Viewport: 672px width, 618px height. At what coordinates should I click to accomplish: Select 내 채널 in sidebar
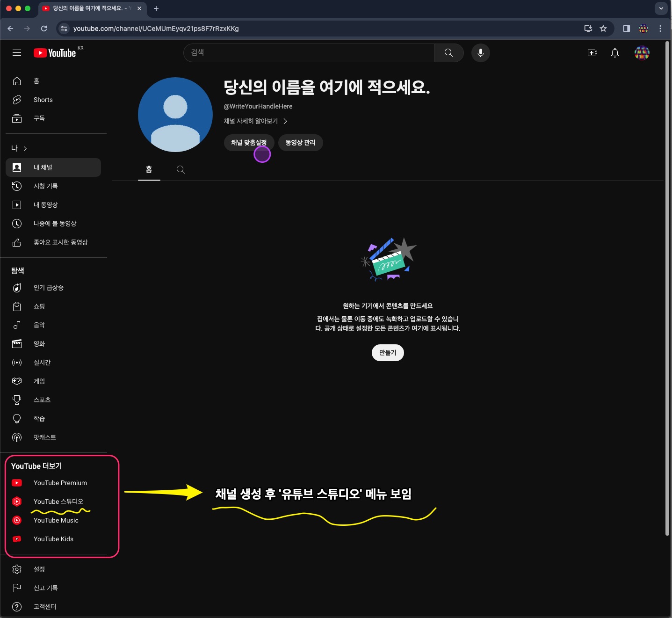53,167
